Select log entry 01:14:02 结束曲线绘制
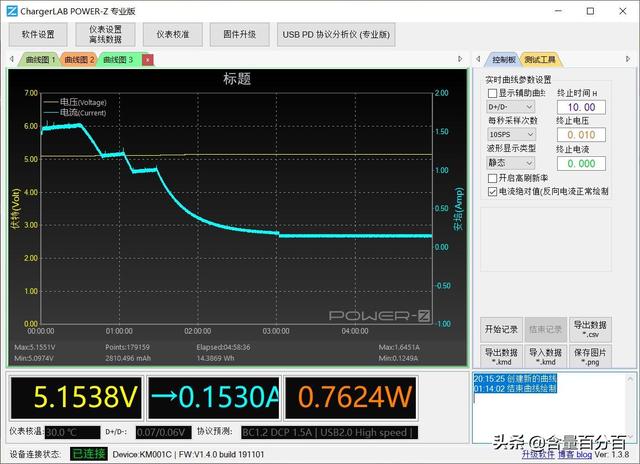 click(515, 388)
